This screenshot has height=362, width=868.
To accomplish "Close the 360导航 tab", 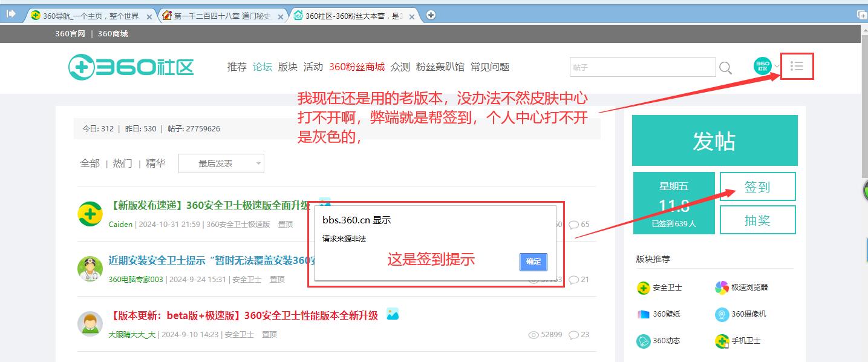I will [x=149, y=16].
